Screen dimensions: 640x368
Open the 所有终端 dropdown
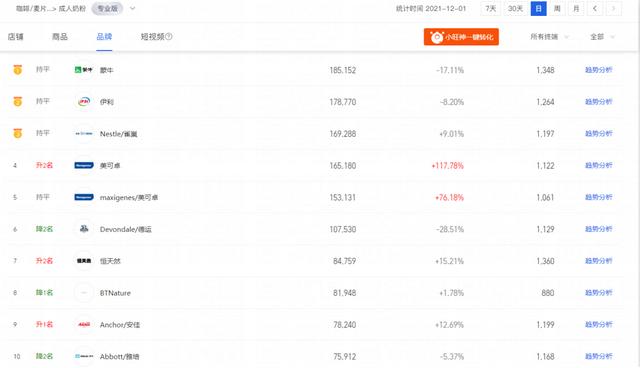549,37
